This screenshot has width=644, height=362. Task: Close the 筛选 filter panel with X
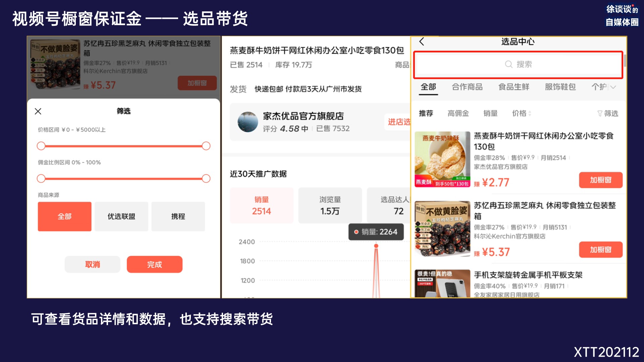click(38, 111)
